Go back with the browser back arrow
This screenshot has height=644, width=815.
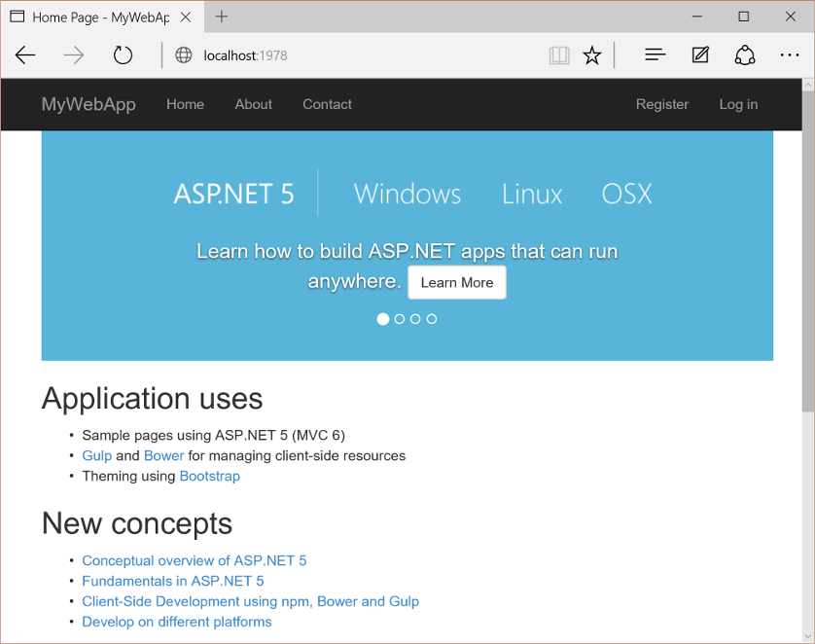tap(25, 55)
